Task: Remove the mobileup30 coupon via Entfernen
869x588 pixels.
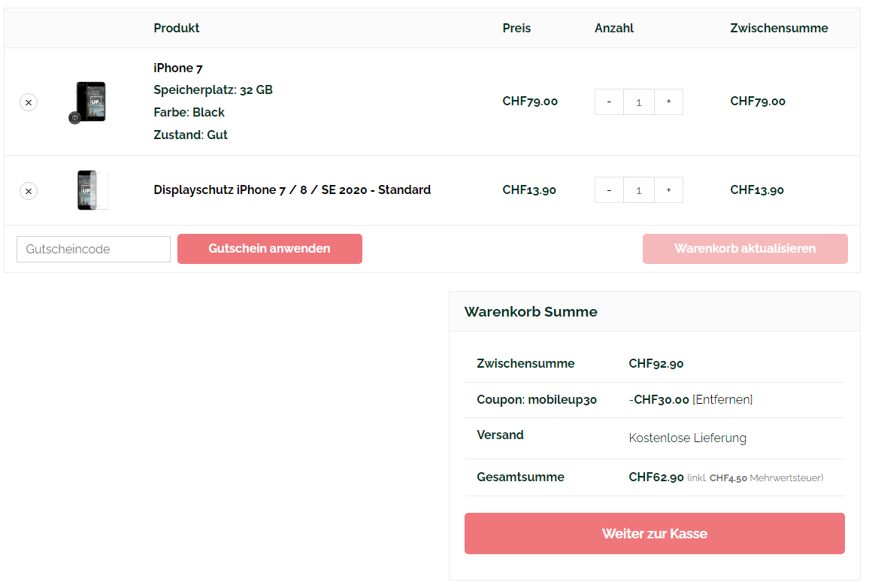Action: click(722, 400)
